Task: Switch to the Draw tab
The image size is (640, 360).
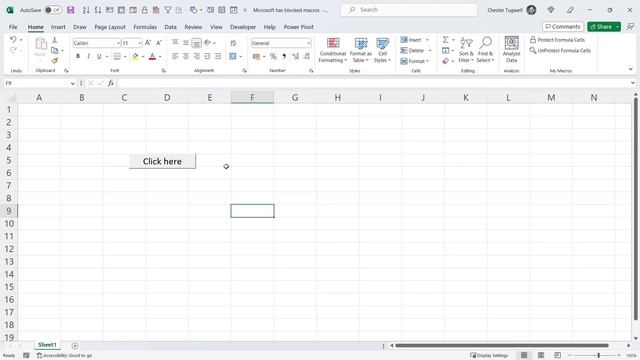Action: pyautogui.click(x=80, y=27)
